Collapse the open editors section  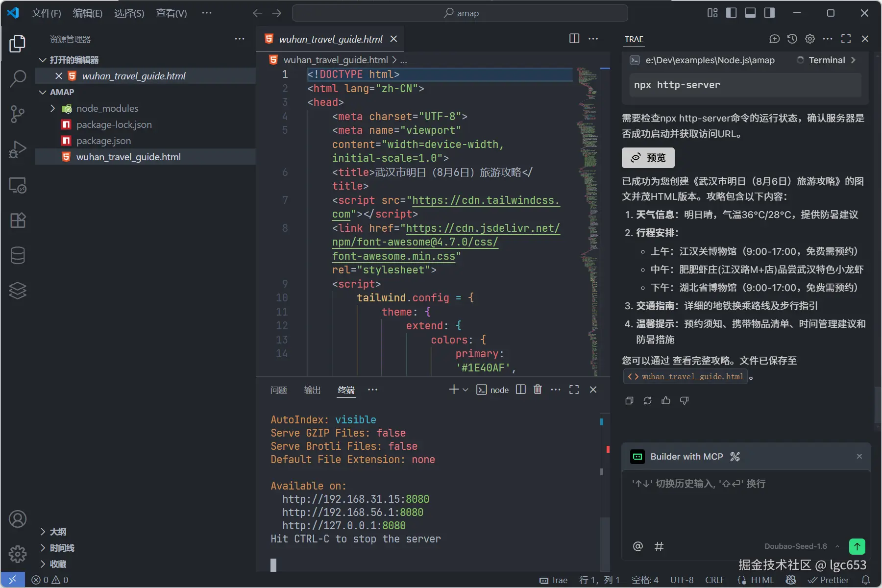coord(43,60)
